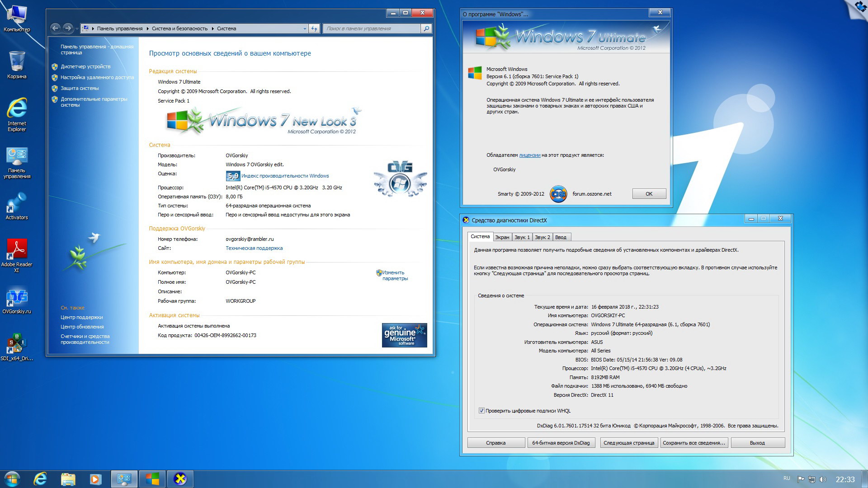Click Следующая страница button in DirectX
Viewport: 868px width, 488px height.
[x=628, y=443]
